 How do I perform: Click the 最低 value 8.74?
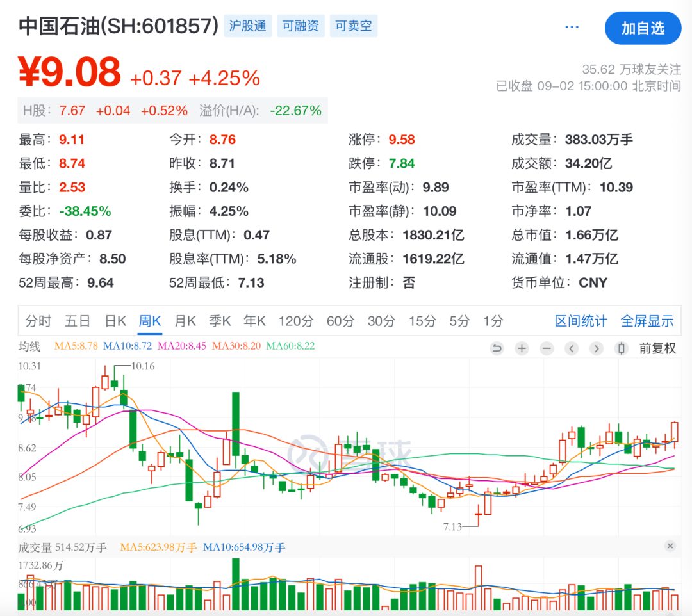[x=72, y=163]
